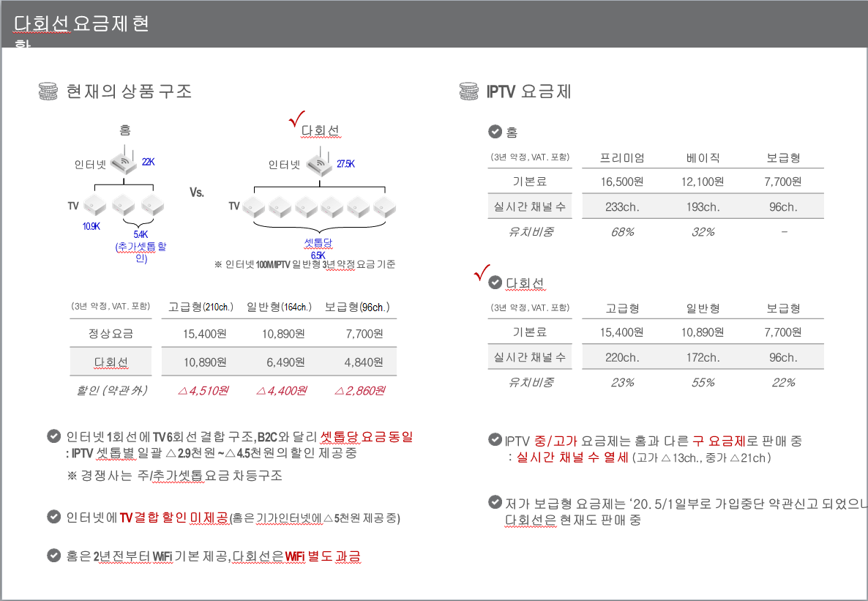Click the note ※ 경쟁사는 주/추가셋톱 요금 차등구조
The width and height of the screenshot is (868, 601).
174,475
